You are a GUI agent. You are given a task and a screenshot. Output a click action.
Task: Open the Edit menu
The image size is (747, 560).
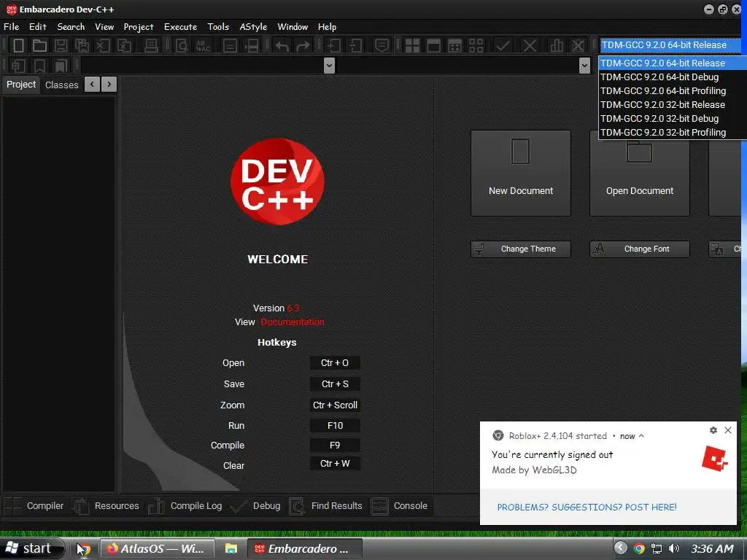tap(38, 27)
